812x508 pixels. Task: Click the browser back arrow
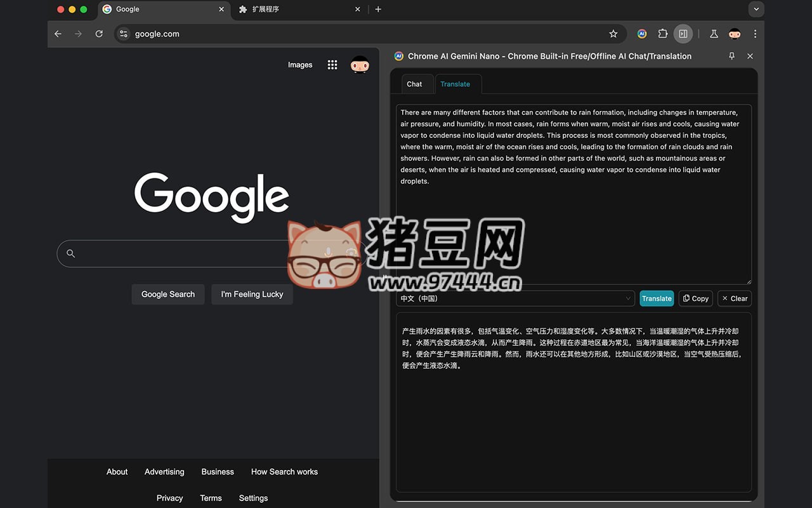(x=58, y=34)
